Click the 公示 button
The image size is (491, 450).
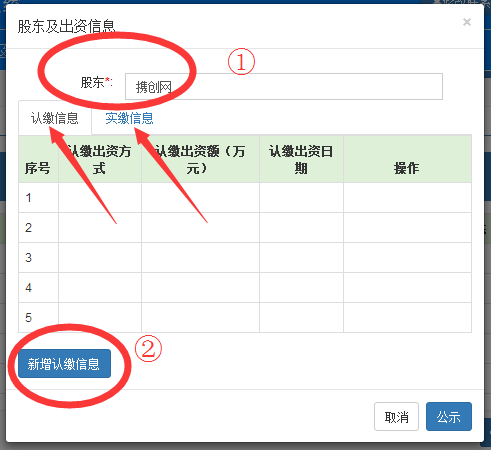pyautogui.click(x=449, y=417)
